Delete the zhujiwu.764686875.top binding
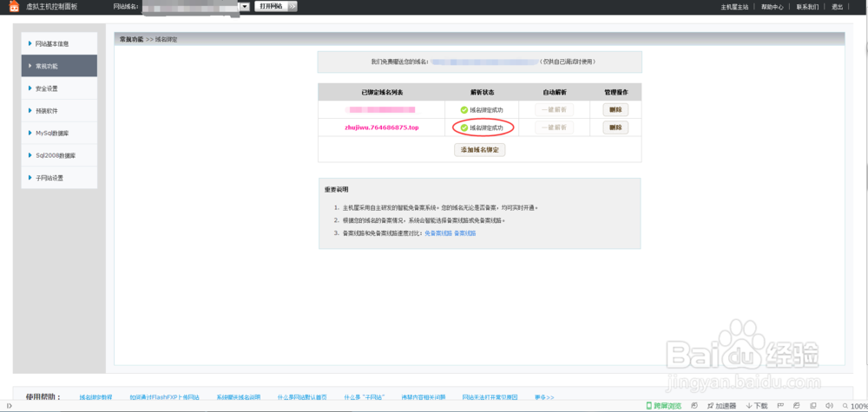 pos(615,128)
